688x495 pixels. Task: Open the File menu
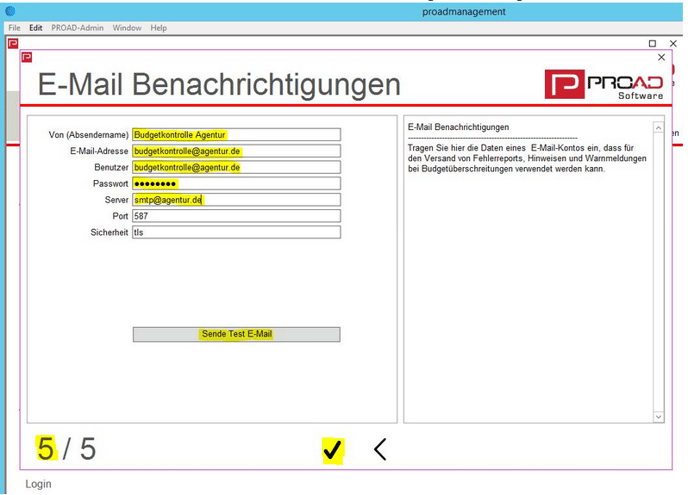14,28
